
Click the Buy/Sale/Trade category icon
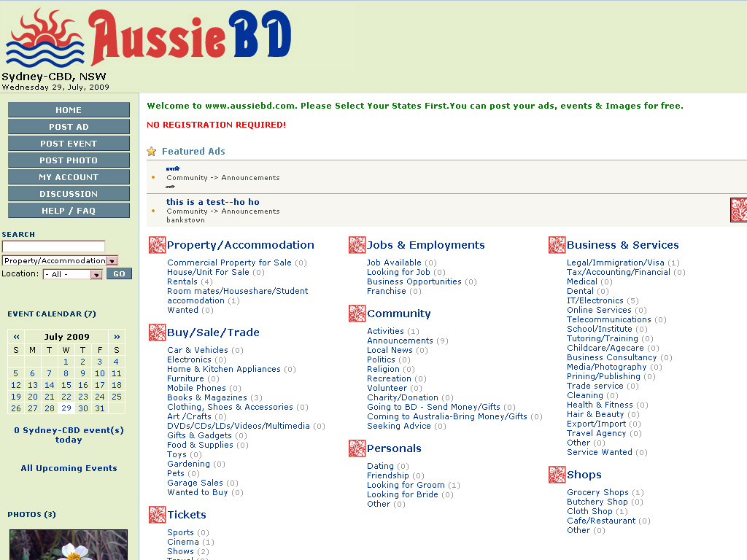[x=157, y=332]
